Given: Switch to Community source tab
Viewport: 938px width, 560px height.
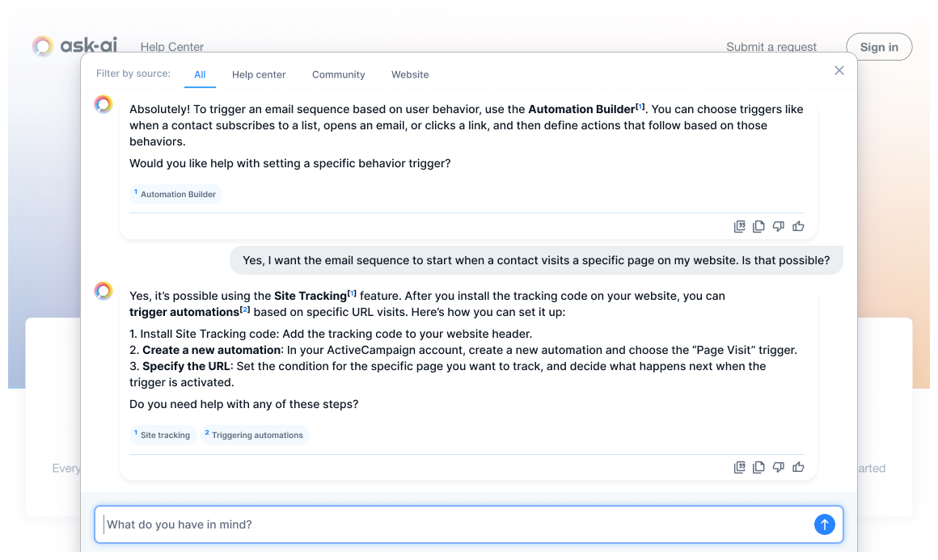Looking at the screenshot, I should tap(339, 74).
